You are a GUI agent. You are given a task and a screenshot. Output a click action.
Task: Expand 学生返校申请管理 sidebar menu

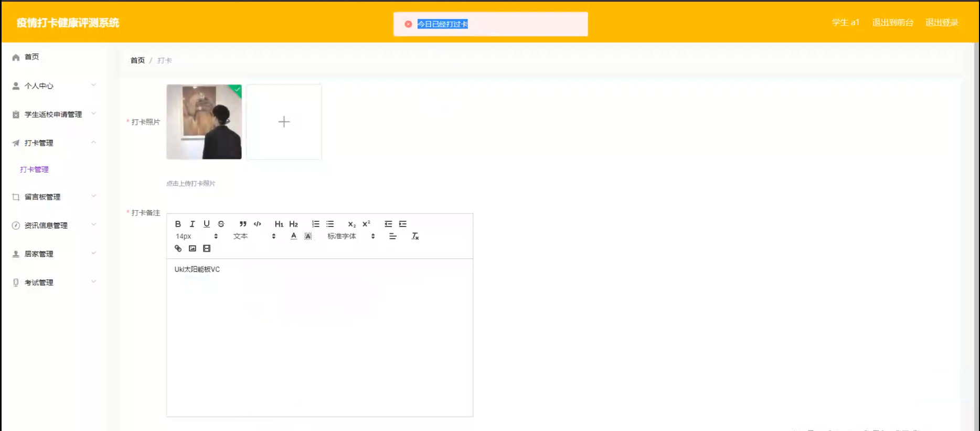54,114
